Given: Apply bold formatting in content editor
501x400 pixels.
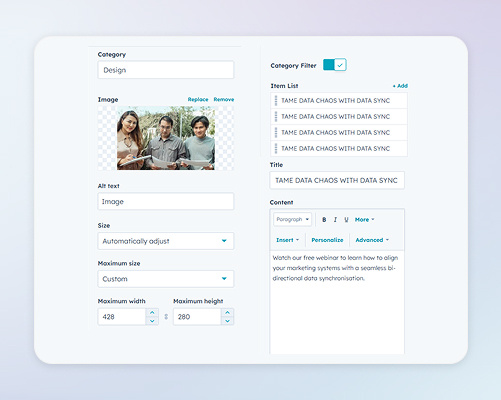Looking at the screenshot, I should point(324,220).
